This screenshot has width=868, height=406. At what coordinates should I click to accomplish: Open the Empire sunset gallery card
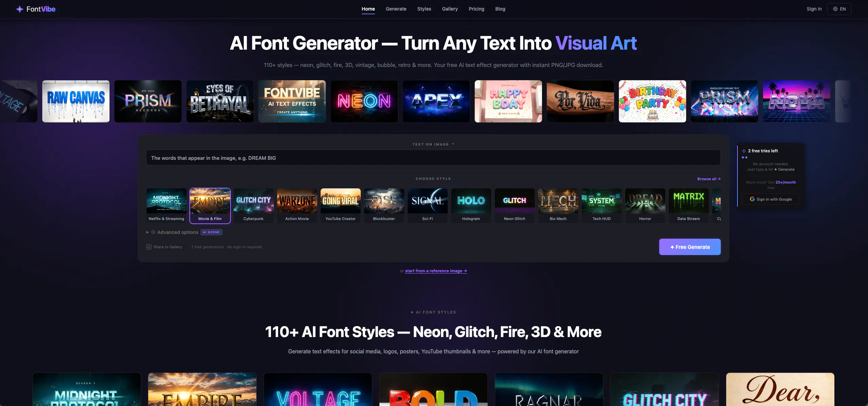202,389
